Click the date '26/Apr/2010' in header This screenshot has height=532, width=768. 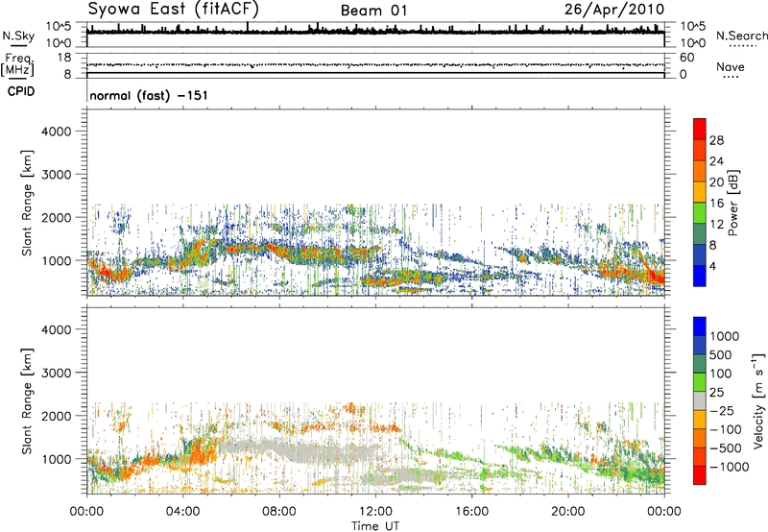[x=614, y=10]
